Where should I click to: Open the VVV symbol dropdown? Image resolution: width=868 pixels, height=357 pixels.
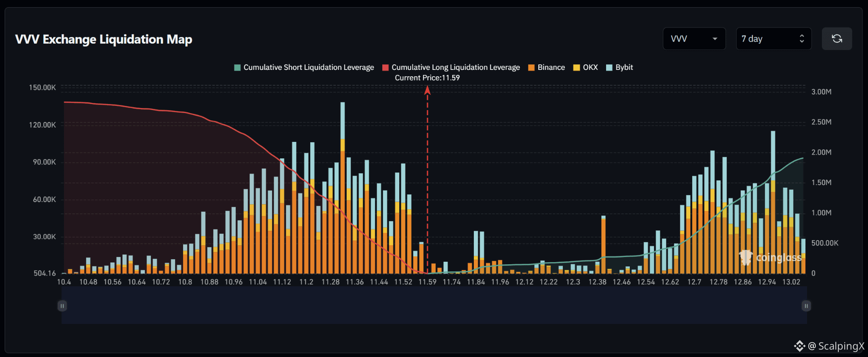[694, 39]
